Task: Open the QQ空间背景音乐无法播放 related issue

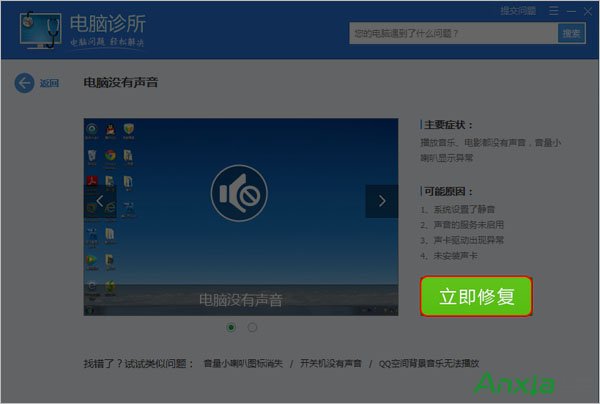Action: [429, 362]
